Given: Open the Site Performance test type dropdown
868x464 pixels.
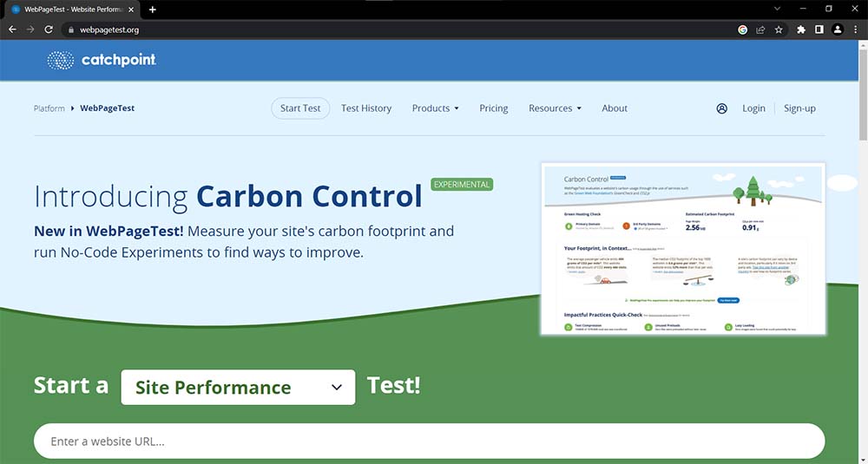Looking at the screenshot, I should (238, 387).
